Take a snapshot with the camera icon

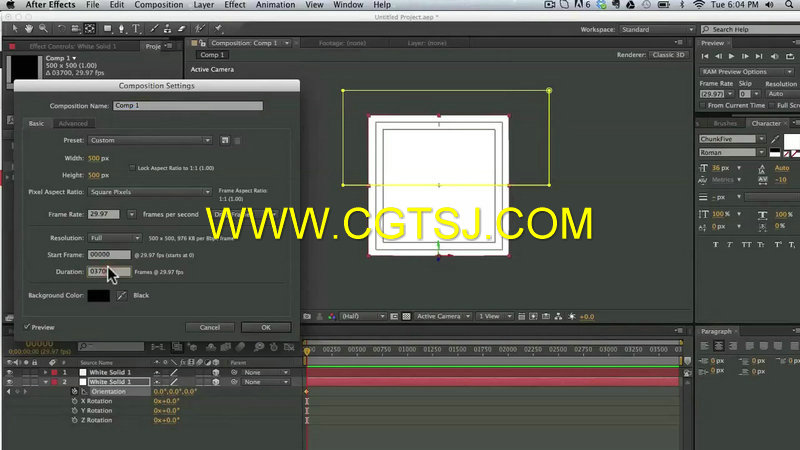307,316
